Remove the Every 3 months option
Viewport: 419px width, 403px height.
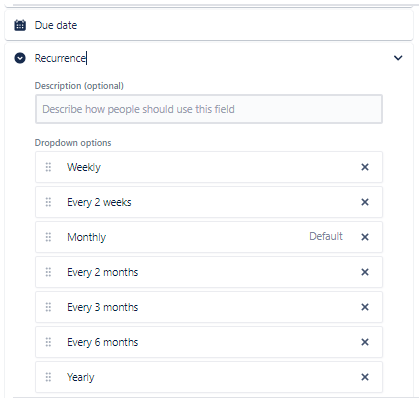pyautogui.click(x=365, y=307)
